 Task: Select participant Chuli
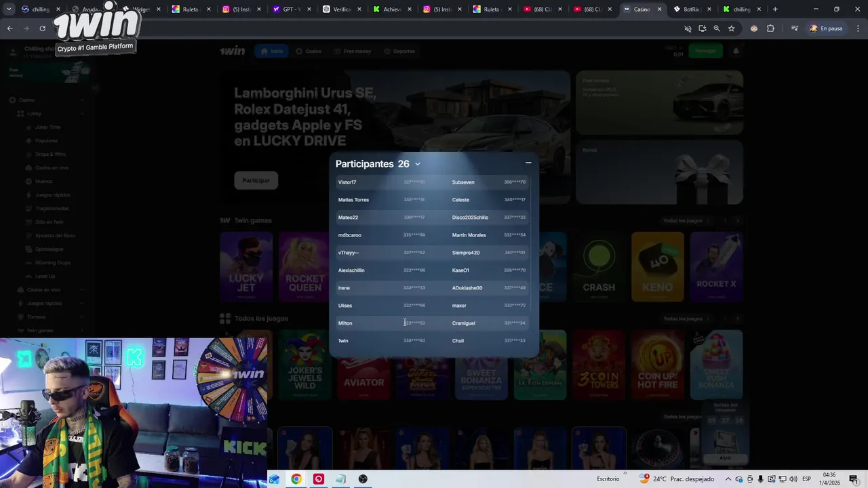pyautogui.click(x=458, y=341)
